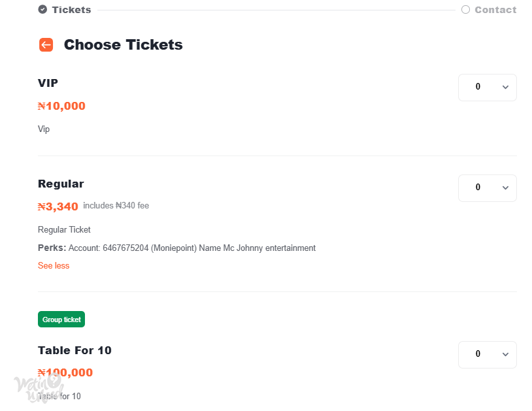Viewport: 532px width, 411px height.
Task: Click the Table For 10 heading
Action: [75, 350]
